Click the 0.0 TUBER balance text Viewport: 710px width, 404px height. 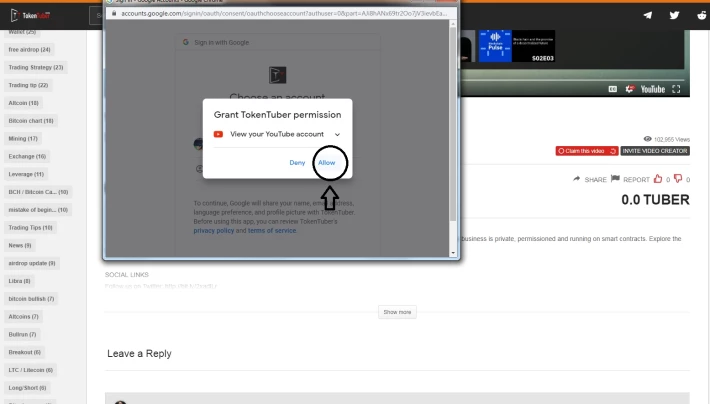coord(655,200)
